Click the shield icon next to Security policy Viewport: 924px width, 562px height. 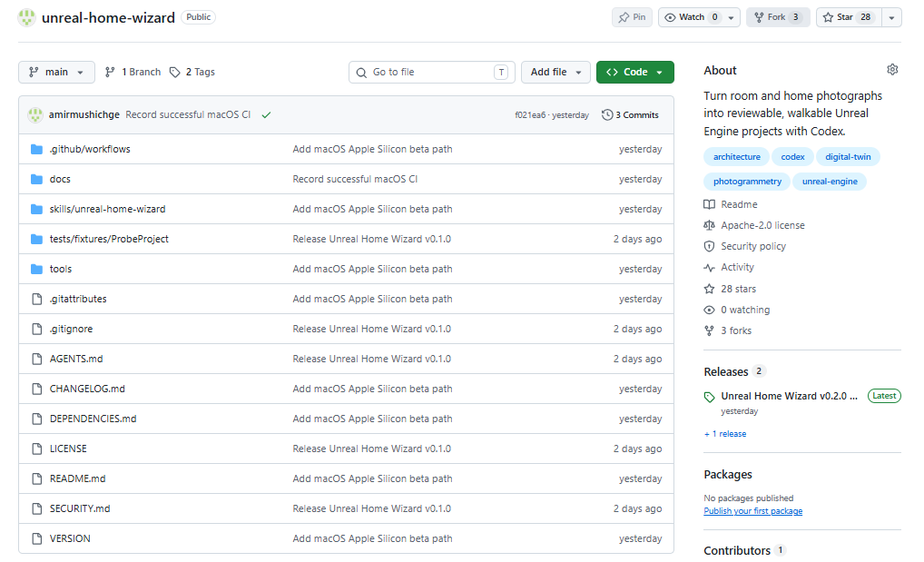(709, 247)
